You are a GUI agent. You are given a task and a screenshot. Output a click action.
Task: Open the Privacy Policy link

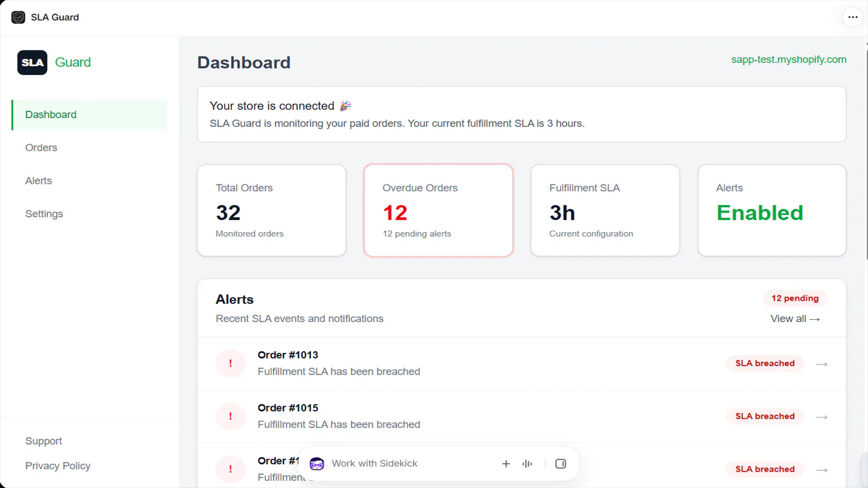[58, 466]
